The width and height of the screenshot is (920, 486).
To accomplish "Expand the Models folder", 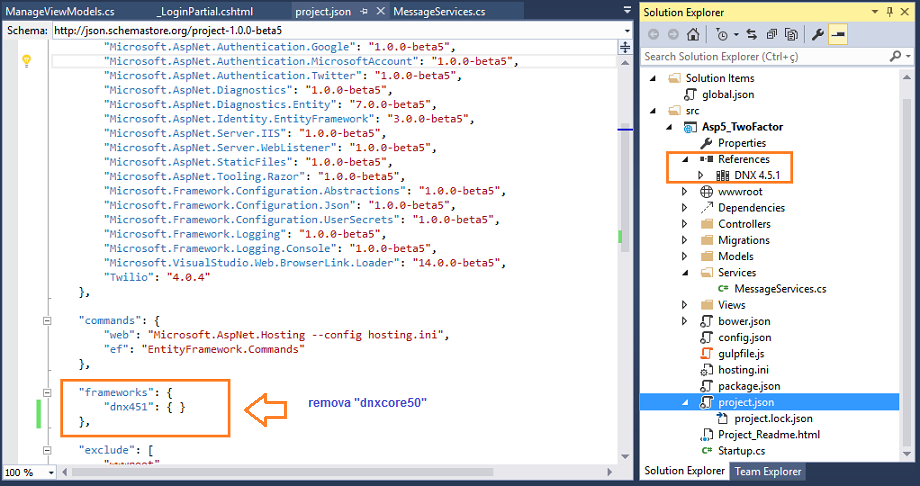I will (x=684, y=256).
